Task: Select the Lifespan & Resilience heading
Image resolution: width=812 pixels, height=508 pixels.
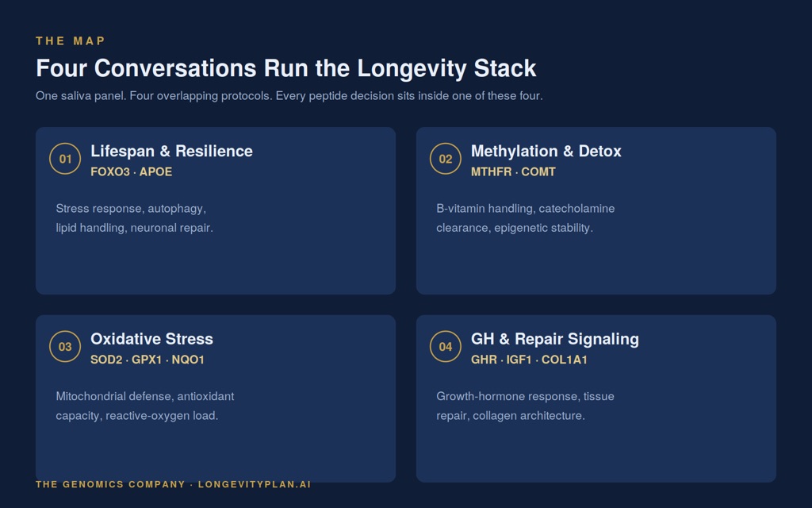Action: click(x=171, y=151)
